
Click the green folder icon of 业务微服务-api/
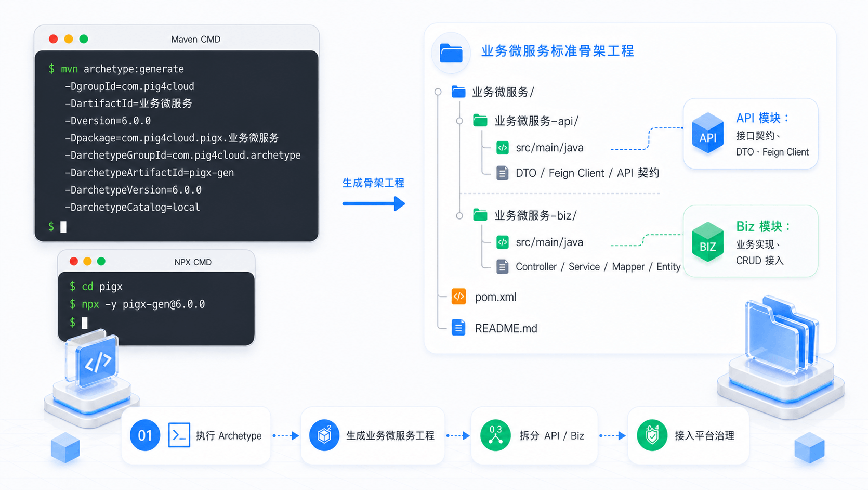point(480,121)
